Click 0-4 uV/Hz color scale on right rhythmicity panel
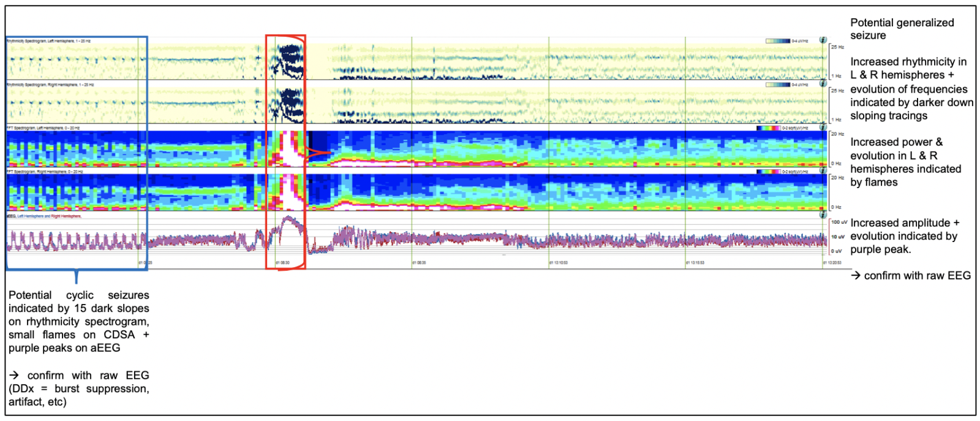Image resolution: width=980 pixels, height=421 pixels. pyautogui.click(x=778, y=85)
